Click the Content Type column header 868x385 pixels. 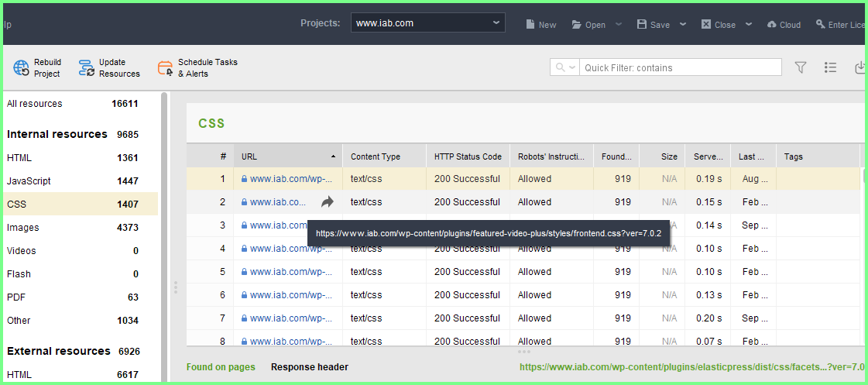point(385,156)
